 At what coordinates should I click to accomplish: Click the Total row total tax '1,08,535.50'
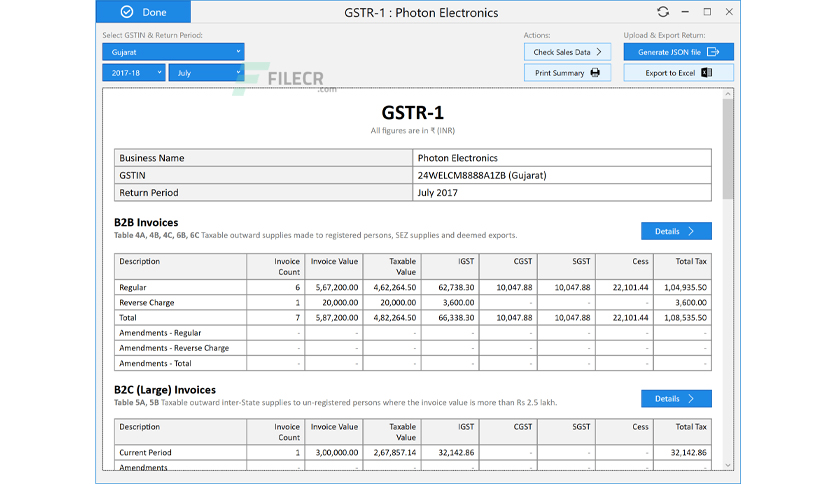click(685, 318)
